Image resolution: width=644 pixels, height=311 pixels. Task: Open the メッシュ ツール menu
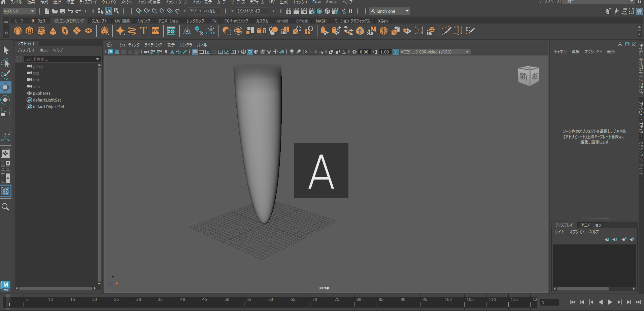(176, 2)
